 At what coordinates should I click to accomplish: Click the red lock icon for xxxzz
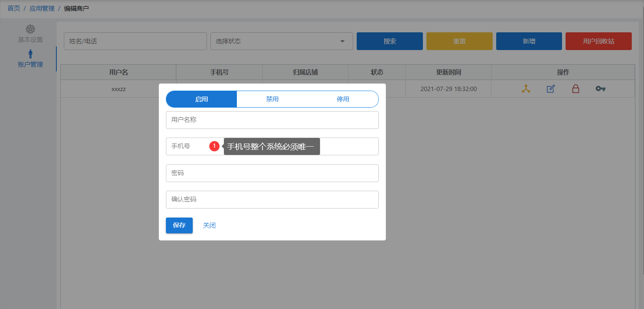coord(575,89)
